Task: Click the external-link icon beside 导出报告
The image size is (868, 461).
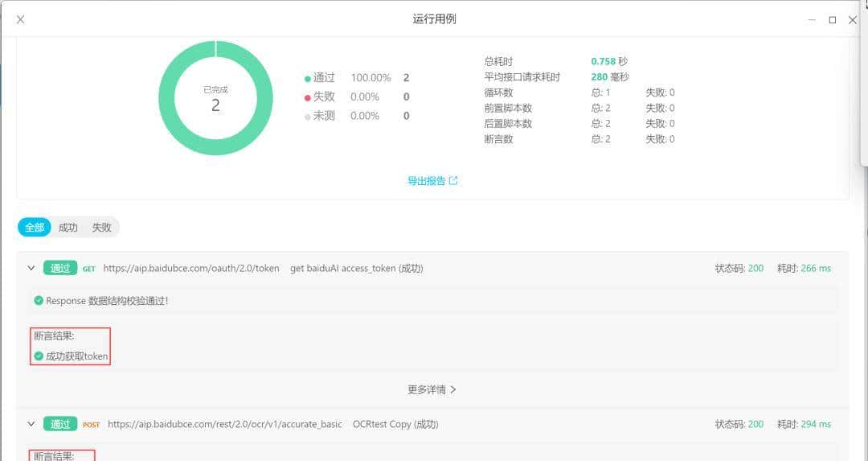Action: 453,180
